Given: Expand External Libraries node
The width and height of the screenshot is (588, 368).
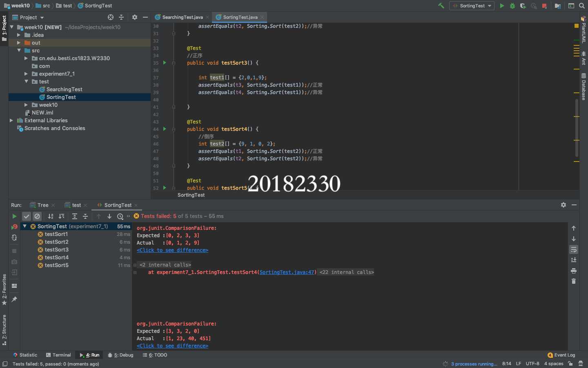Looking at the screenshot, I should coord(11,120).
